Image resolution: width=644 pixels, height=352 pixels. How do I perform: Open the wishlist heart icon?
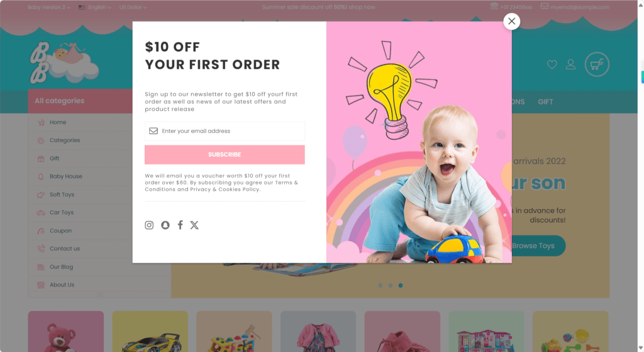click(x=552, y=64)
